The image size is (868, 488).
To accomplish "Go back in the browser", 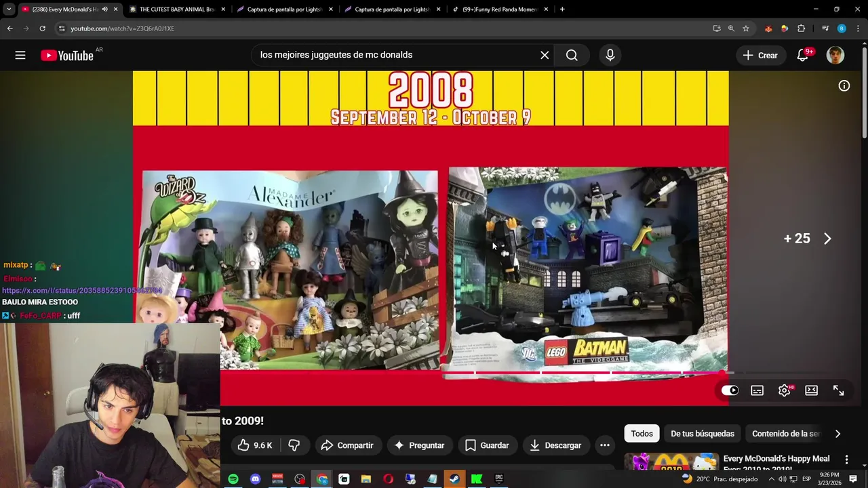I will [10, 28].
